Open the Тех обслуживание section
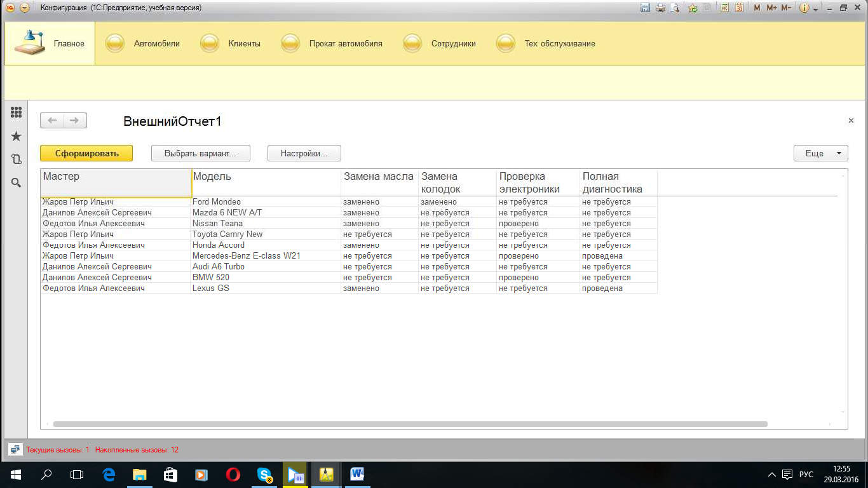 [x=546, y=44]
